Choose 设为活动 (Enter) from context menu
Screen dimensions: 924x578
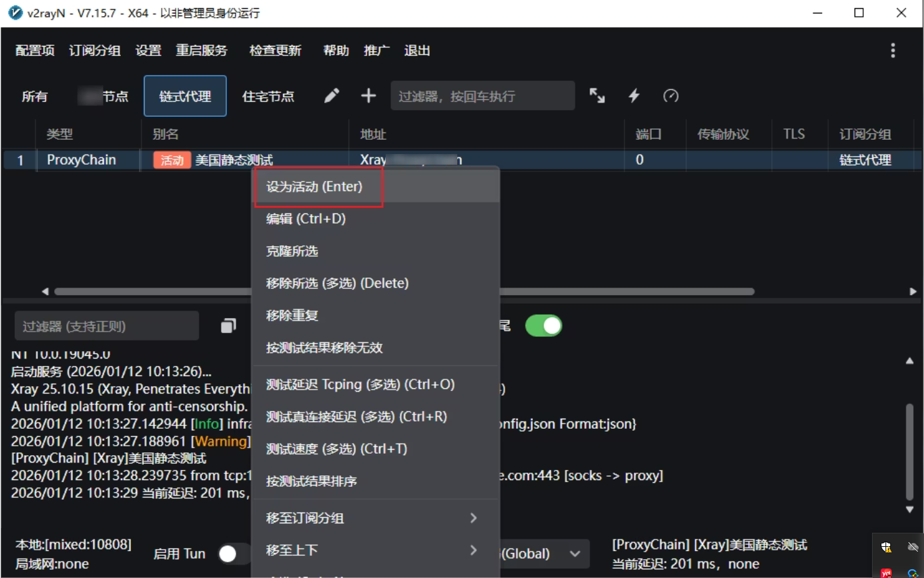(x=315, y=187)
